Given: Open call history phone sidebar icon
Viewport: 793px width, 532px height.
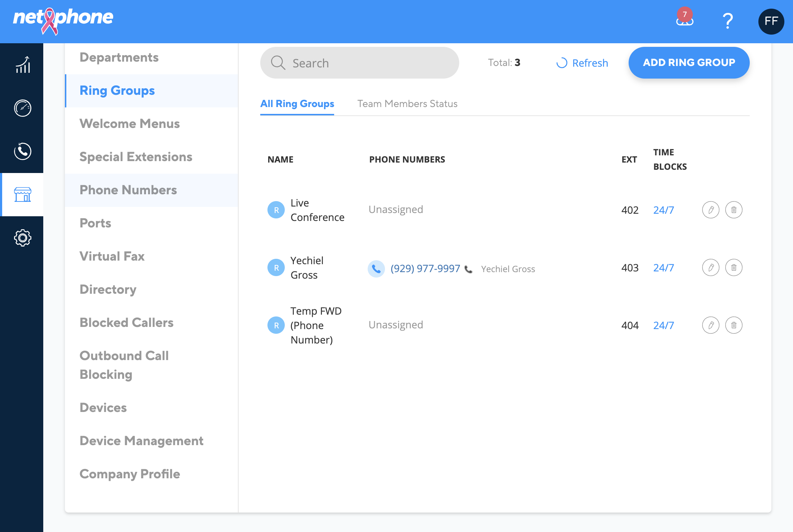Looking at the screenshot, I should [23, 151].
